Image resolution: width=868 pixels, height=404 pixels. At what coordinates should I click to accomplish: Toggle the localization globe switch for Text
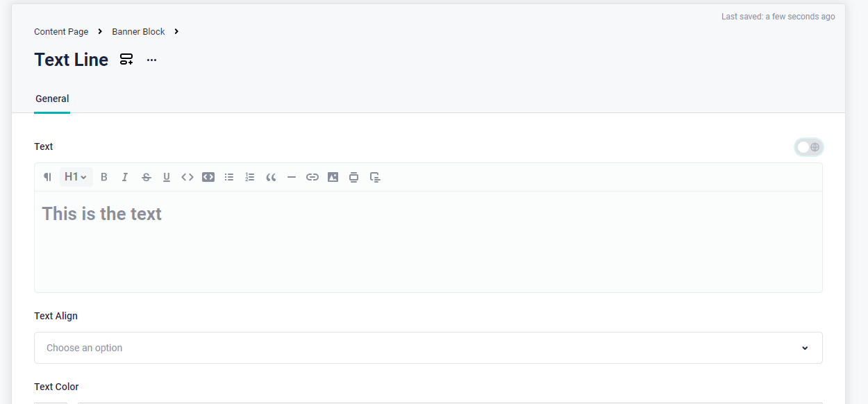(x=808, y=146)
